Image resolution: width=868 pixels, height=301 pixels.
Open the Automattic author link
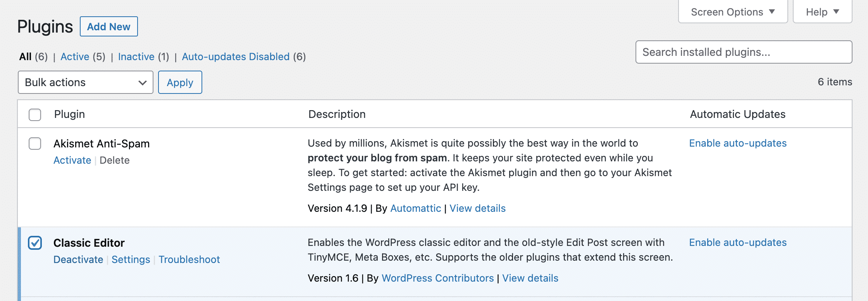[416, 208]
